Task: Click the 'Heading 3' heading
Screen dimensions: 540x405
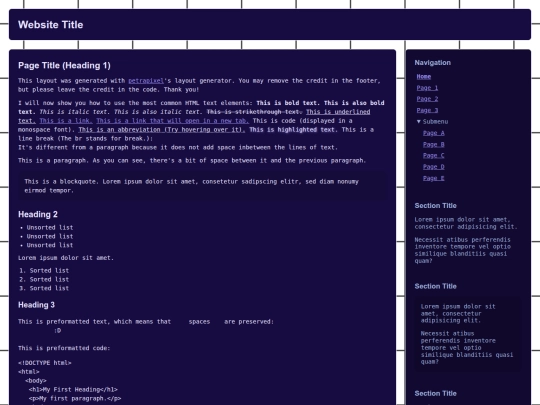Action: coord(36,305)
